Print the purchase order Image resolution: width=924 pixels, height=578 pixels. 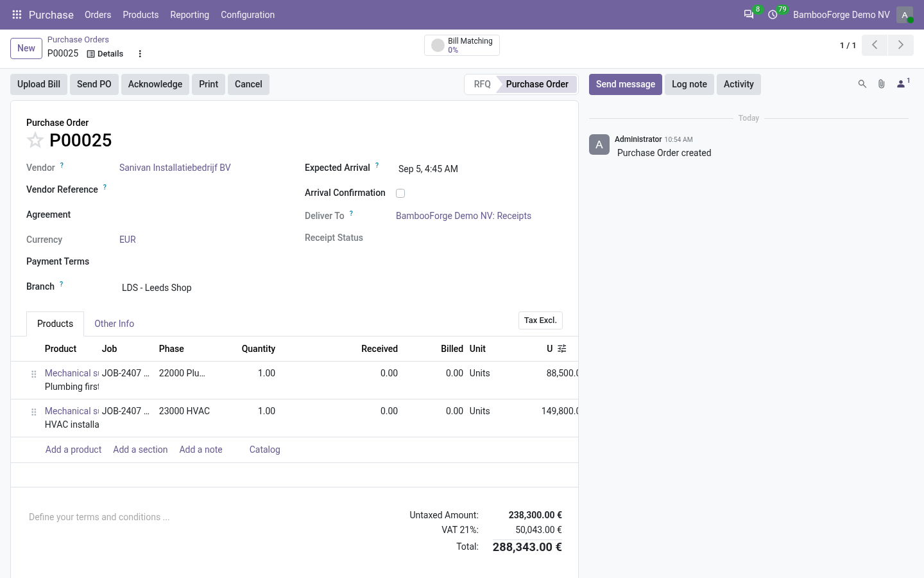tap(209, 84)
